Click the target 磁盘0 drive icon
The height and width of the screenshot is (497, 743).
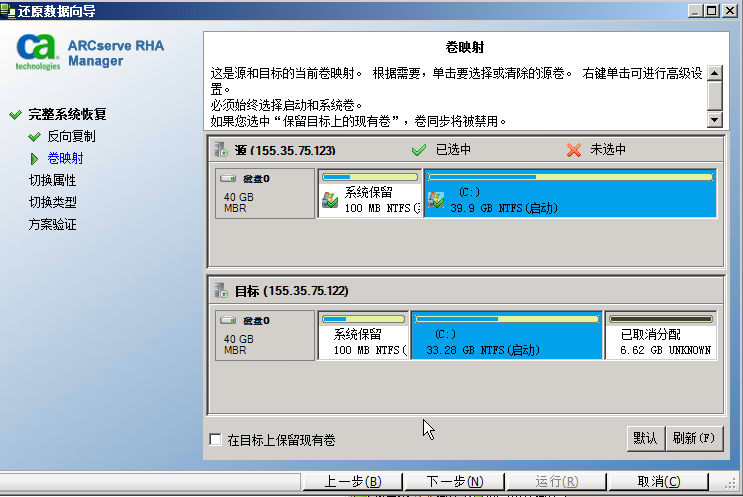click(228, 320)
